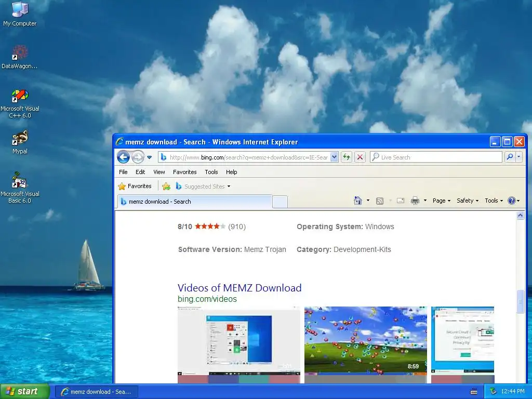Launch Microsoft Visual C++ 6.0 shortcut
Viewport: 532px width, 399px height.
point(20,103)
